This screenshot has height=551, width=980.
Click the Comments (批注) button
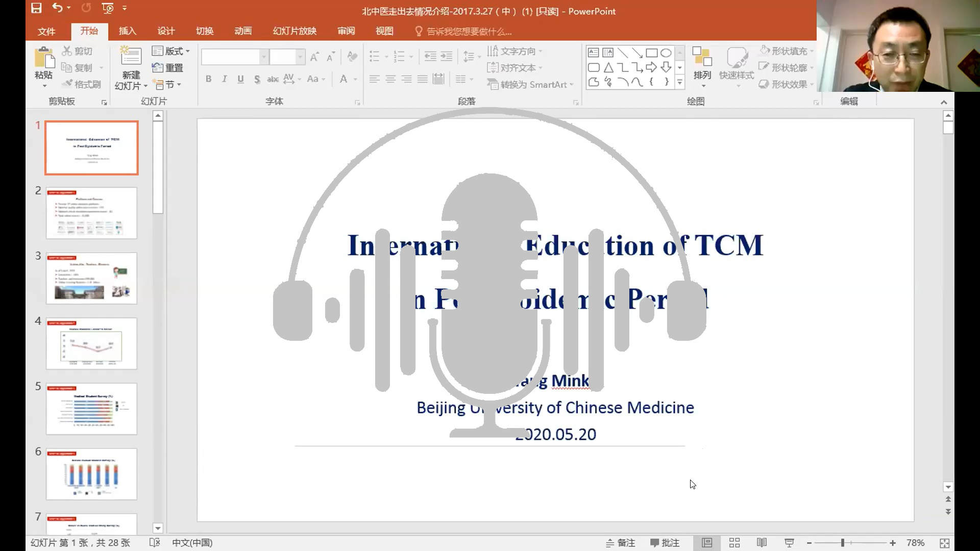(x=665, y=543)
